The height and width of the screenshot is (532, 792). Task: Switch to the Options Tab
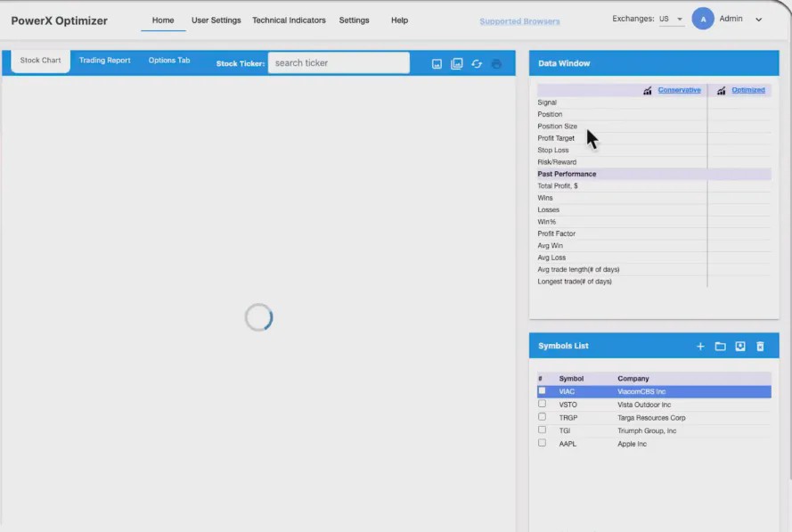pos(169,60)
